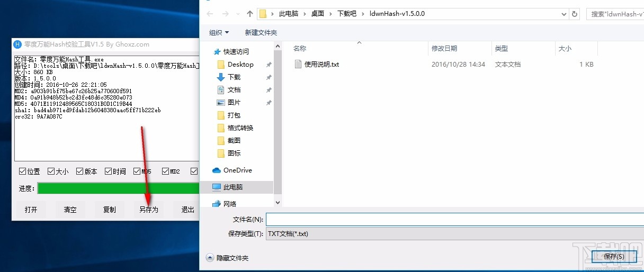
Task: Click the folder icon in the address bar
Action: pyautogui.click(x=263, y=14)
